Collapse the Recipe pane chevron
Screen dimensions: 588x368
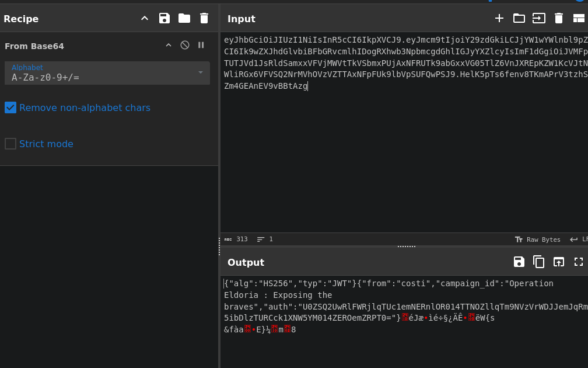pyautogui.click(x=145, y=19)
